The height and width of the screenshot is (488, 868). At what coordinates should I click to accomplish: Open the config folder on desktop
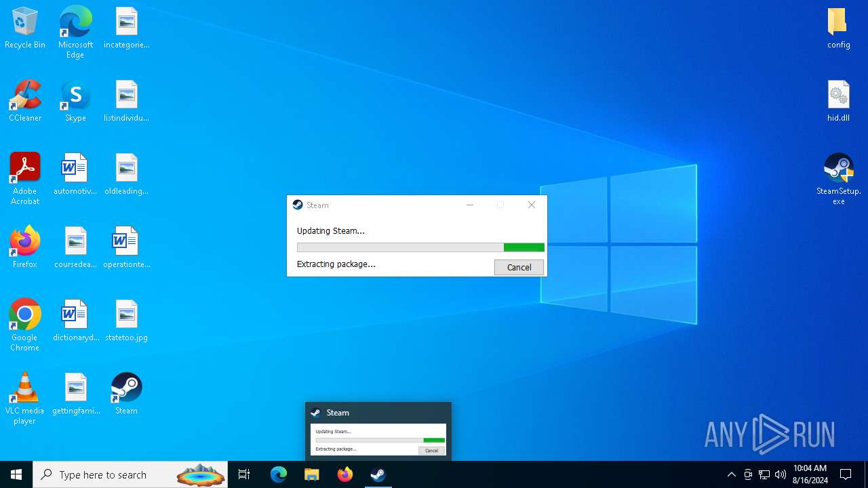(838, 28)
